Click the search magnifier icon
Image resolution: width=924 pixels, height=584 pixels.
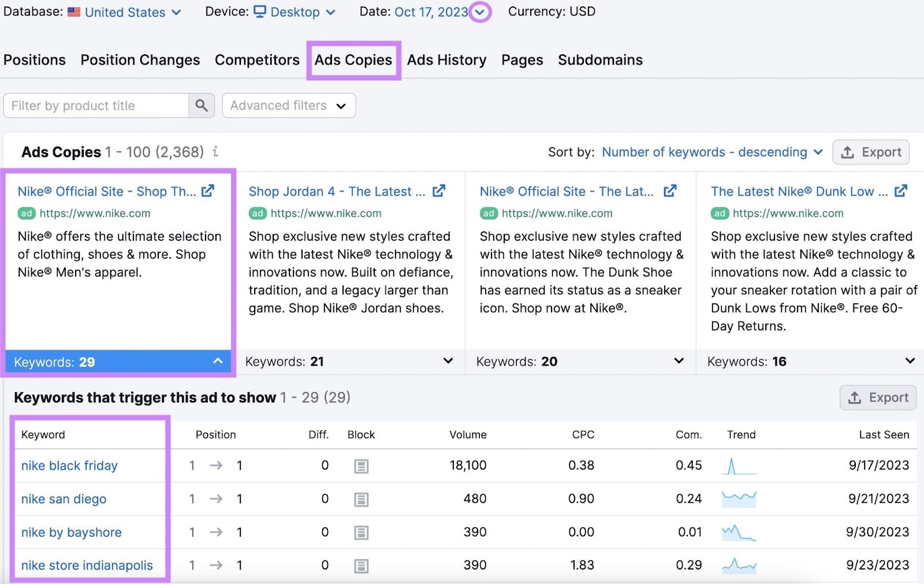201,105
